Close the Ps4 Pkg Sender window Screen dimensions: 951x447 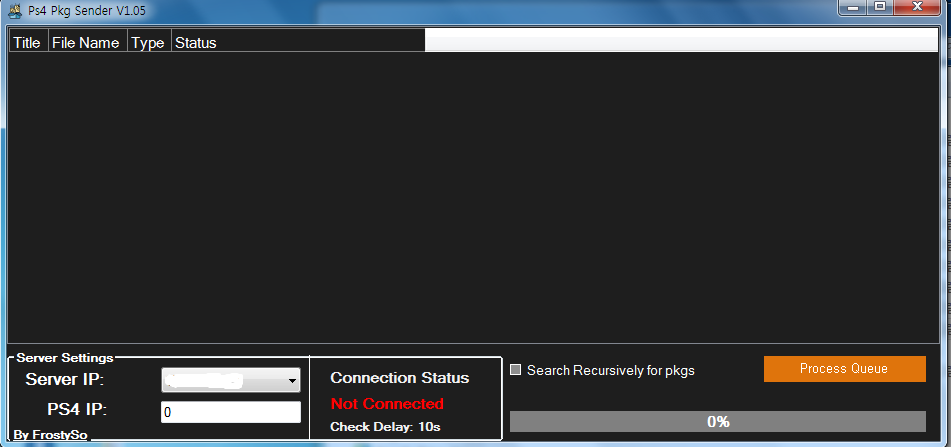coord(918,7)
